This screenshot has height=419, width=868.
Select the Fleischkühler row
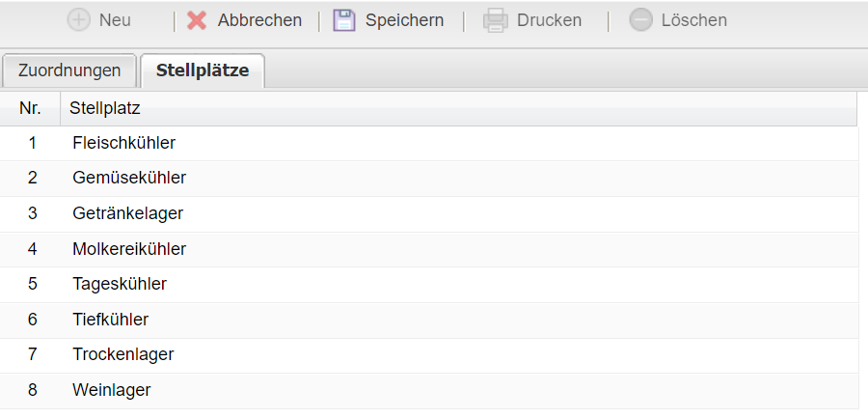[123, 143]
